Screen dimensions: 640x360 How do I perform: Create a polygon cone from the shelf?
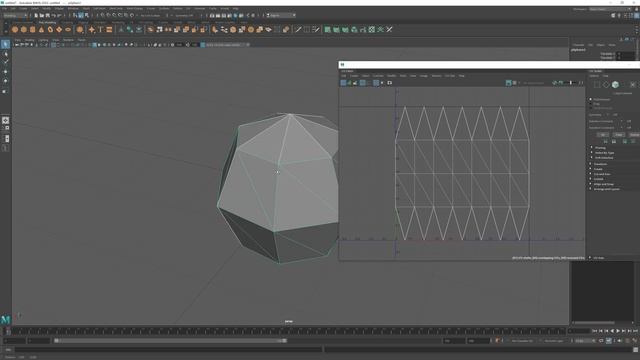pos(41,29)
